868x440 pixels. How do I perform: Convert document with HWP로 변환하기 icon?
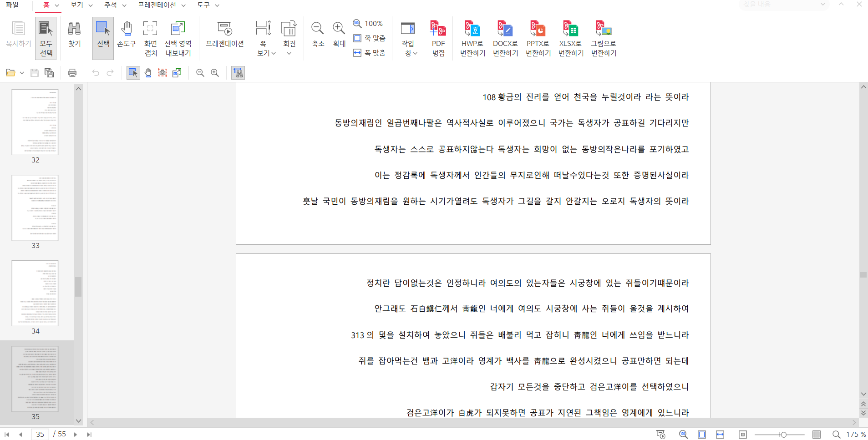pyautogui.click(x=472, y=38)
